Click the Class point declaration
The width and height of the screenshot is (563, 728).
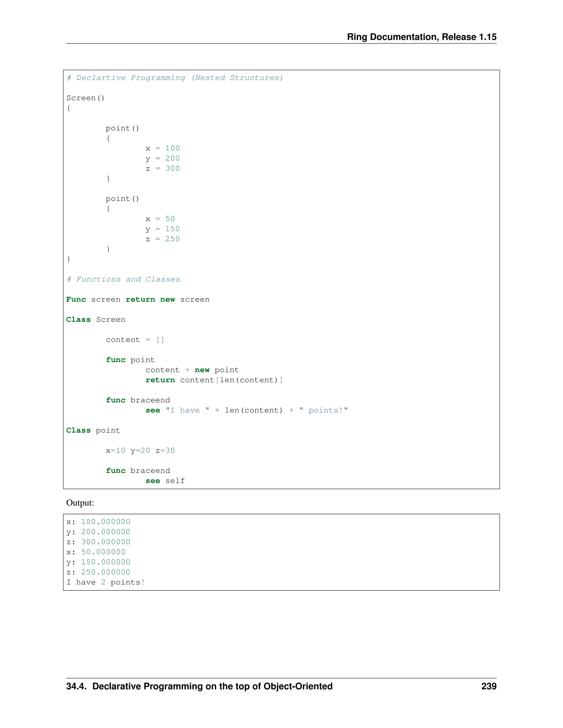(x=93, y=430)
